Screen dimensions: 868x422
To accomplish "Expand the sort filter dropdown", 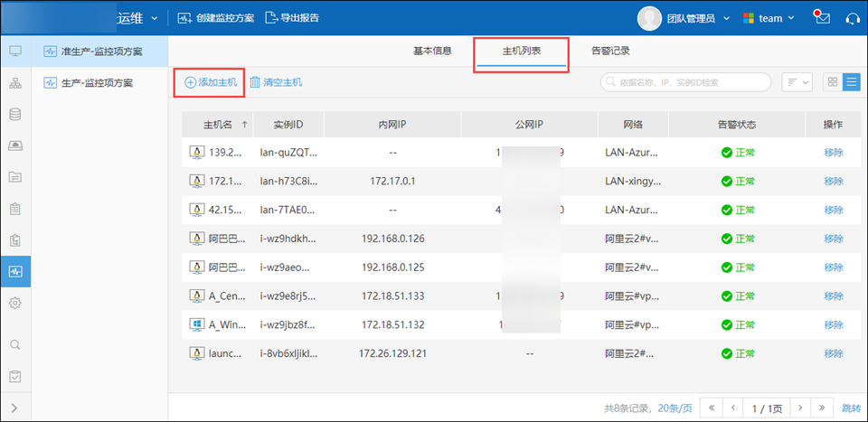I will tap(797, 82).
